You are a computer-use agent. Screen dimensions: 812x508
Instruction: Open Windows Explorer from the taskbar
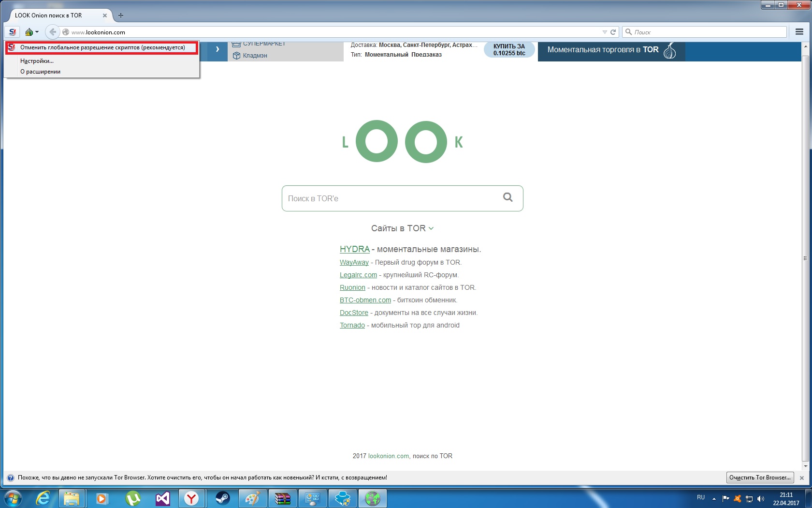tap(72, 498)
